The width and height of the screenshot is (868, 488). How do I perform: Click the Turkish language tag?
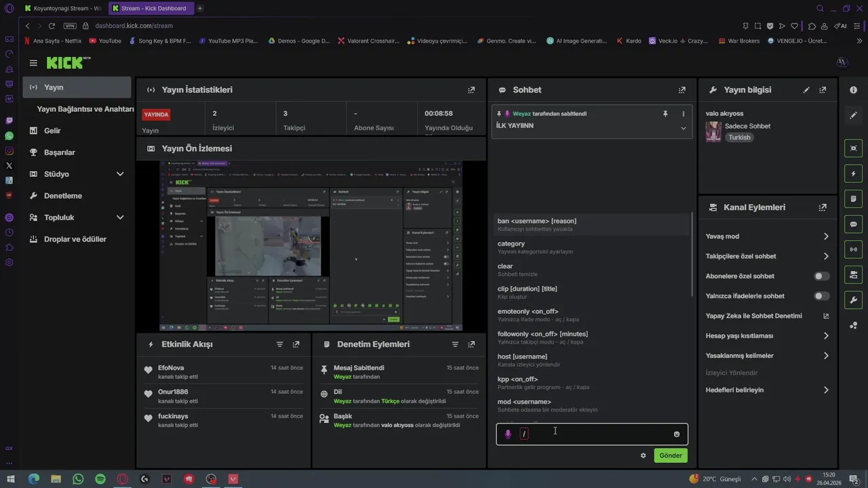pos(740,138)
